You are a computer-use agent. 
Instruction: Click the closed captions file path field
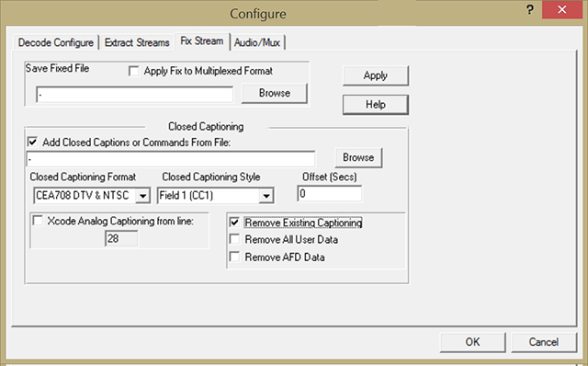click(x=171, y=159)
